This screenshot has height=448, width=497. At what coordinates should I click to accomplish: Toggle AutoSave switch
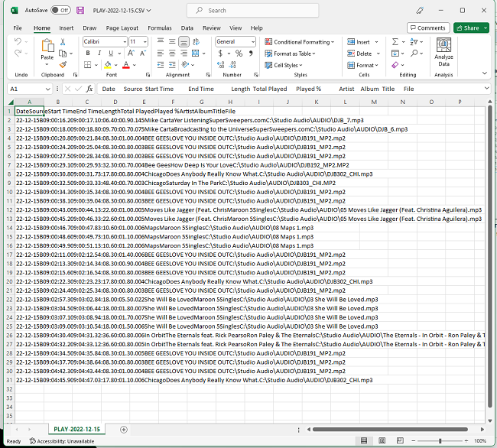click(60, 10)
